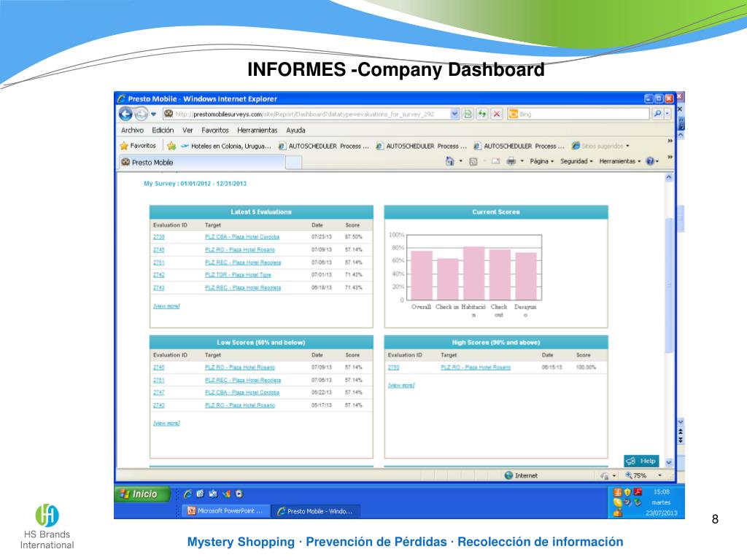This screenshot has width=747, height=560.
Task: Click the blue Help question mark icon
Action: point(650,161)
